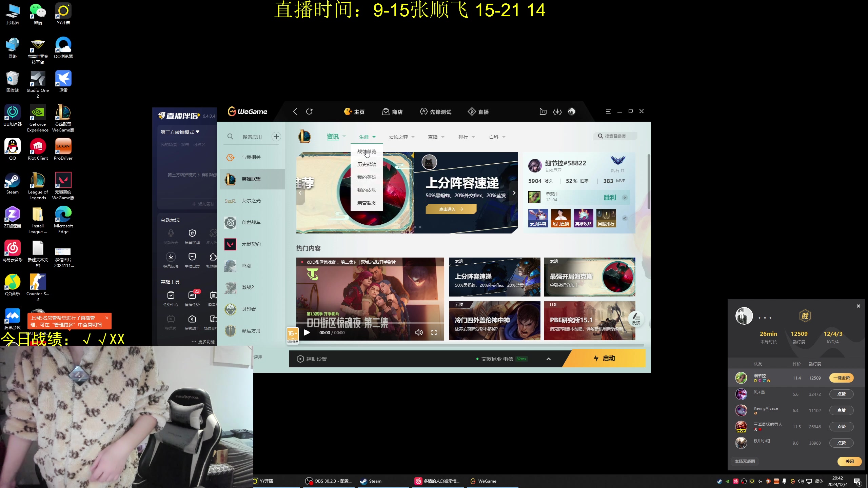Click 关闭 in the match result popup
The image size is (868, 488).
coord(850,461)
